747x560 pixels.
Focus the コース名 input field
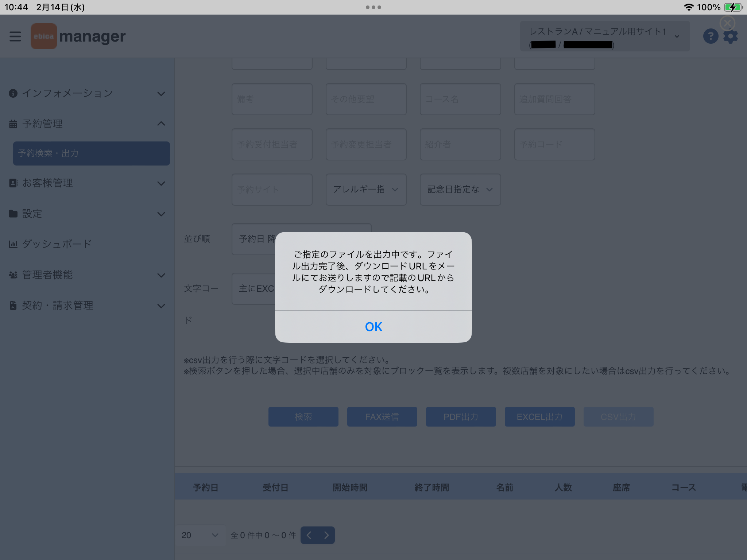[460, 99]
